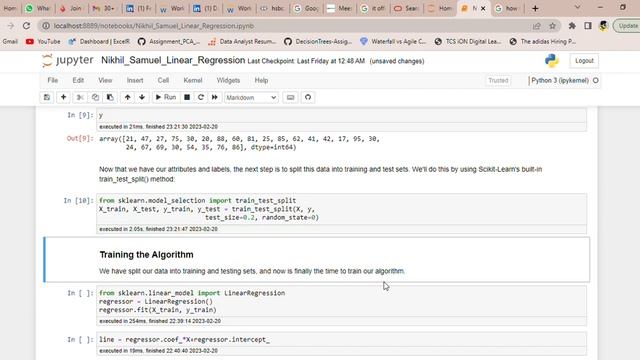Share this page icon in address bar
The width and height of the screenshot is (640, 360).
pos(536,26)
